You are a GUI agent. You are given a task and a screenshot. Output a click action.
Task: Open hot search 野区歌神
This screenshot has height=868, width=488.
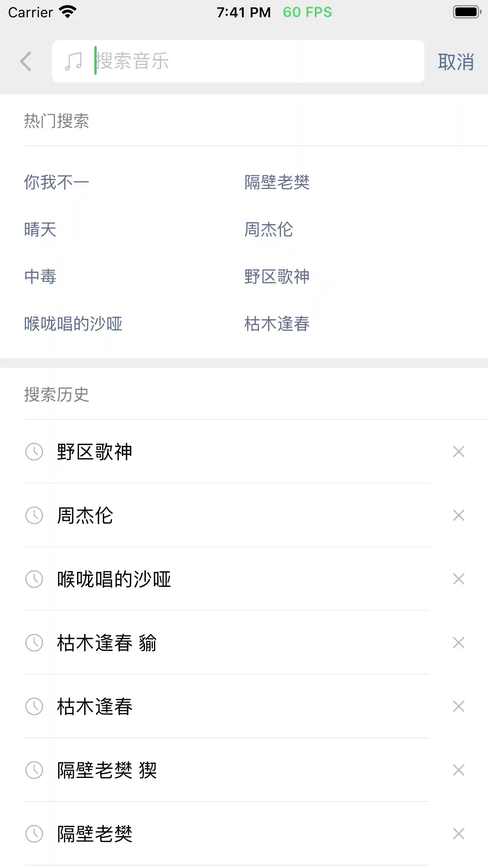[x=277, y=277]
